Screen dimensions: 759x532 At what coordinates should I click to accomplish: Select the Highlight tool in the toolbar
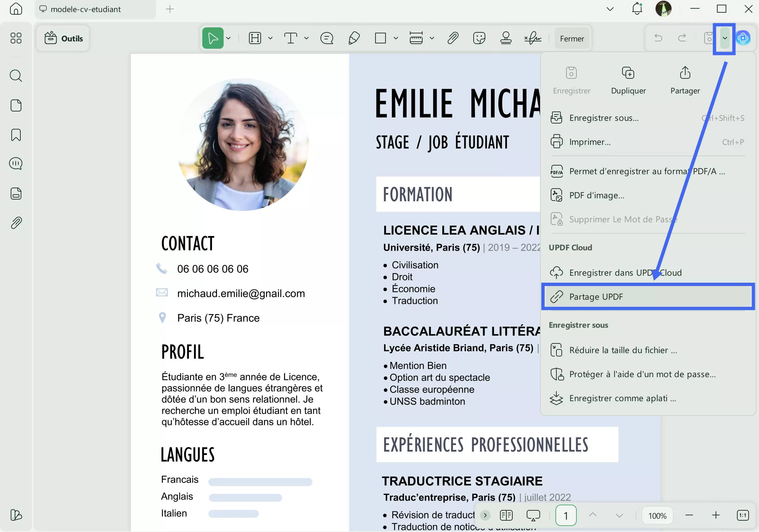(x=255, y=38)
